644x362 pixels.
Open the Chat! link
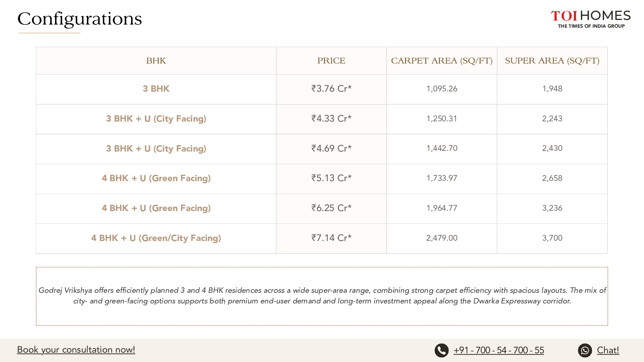[608, 350]
